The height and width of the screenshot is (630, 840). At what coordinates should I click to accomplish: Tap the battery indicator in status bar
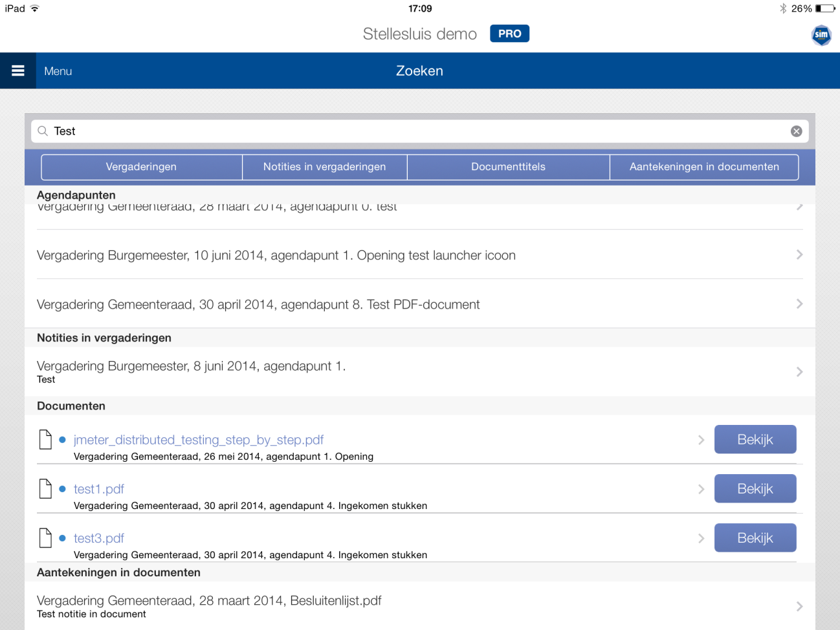(825, 8)
